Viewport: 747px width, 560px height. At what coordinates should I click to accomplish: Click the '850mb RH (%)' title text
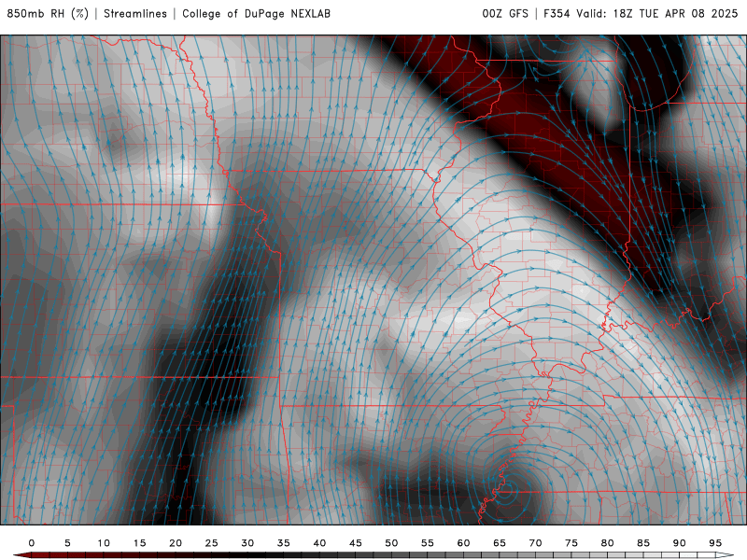(x=48, y=14)
